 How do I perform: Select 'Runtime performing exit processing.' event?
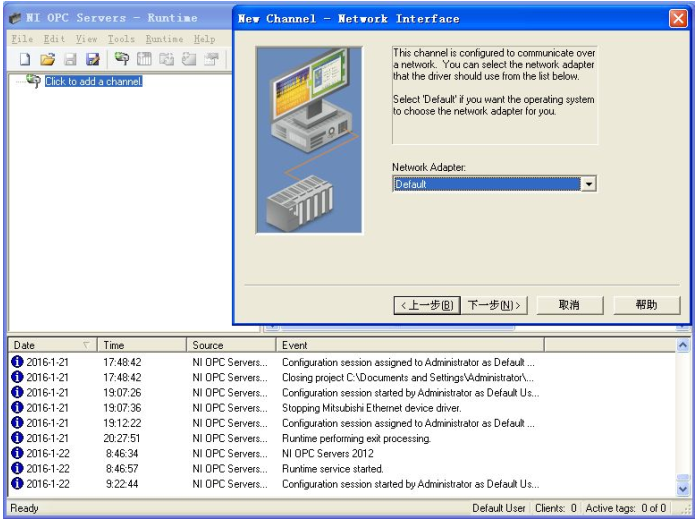click(x=356, y=438)
